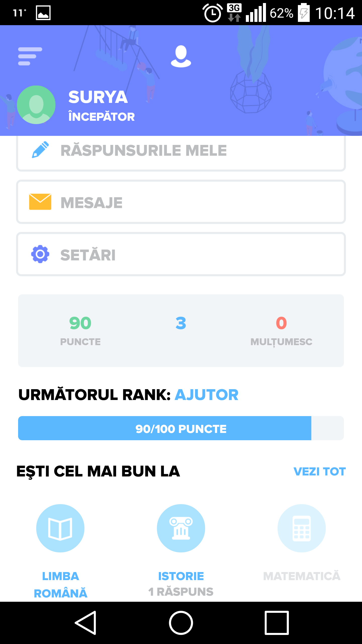Tap the profile person icon in header
The height and width of the screenshot is (644, 362).
pos(181,56)
